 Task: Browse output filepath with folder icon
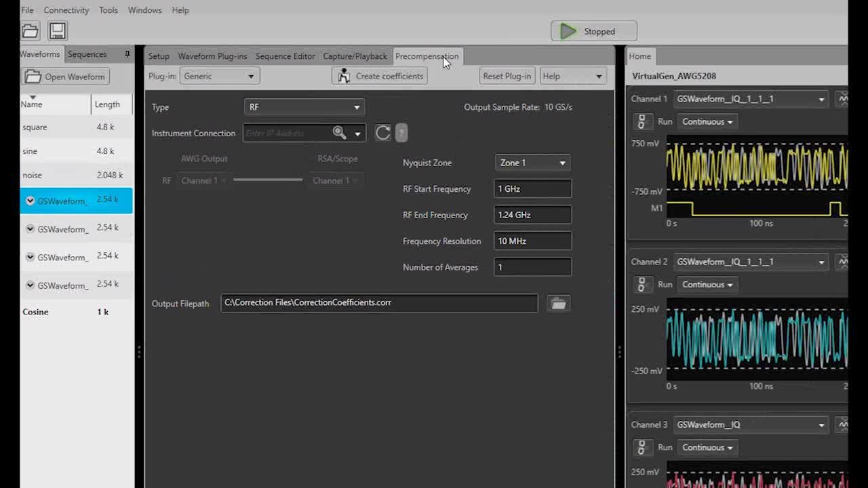(x=558, y=304)
